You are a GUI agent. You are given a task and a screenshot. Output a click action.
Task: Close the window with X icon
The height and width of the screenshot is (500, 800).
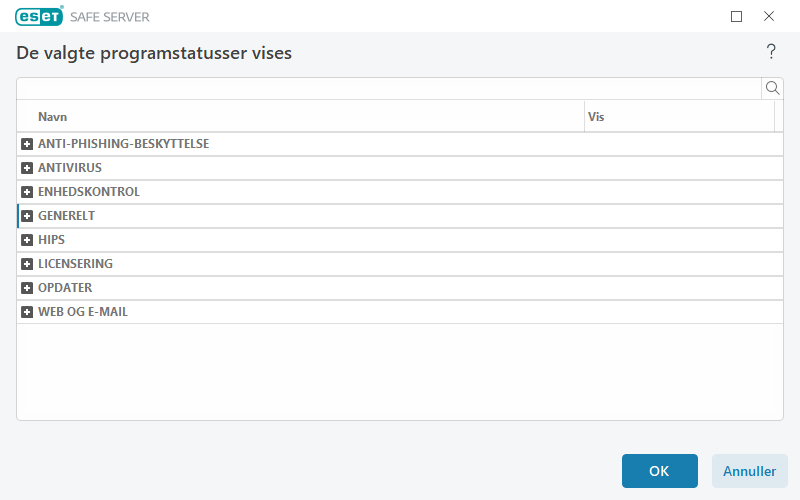pyautogui.click(x=769, y=16)
